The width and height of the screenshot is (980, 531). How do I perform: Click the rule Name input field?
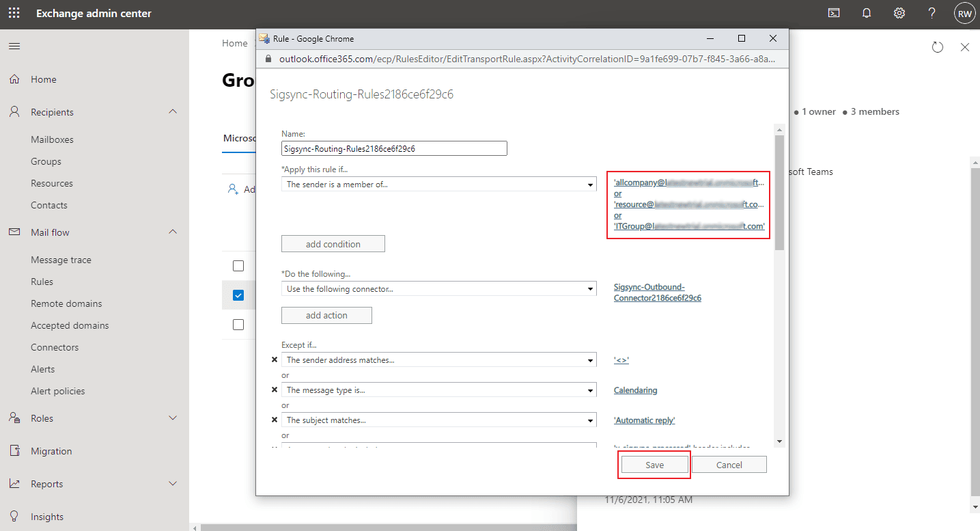(394, 148)
